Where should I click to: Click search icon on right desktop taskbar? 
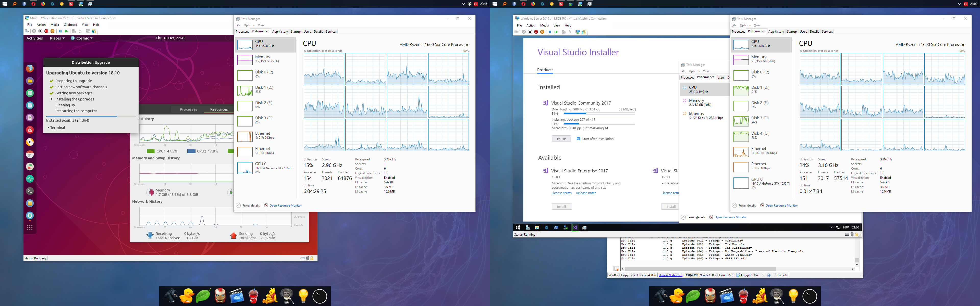tap(505, 4)
